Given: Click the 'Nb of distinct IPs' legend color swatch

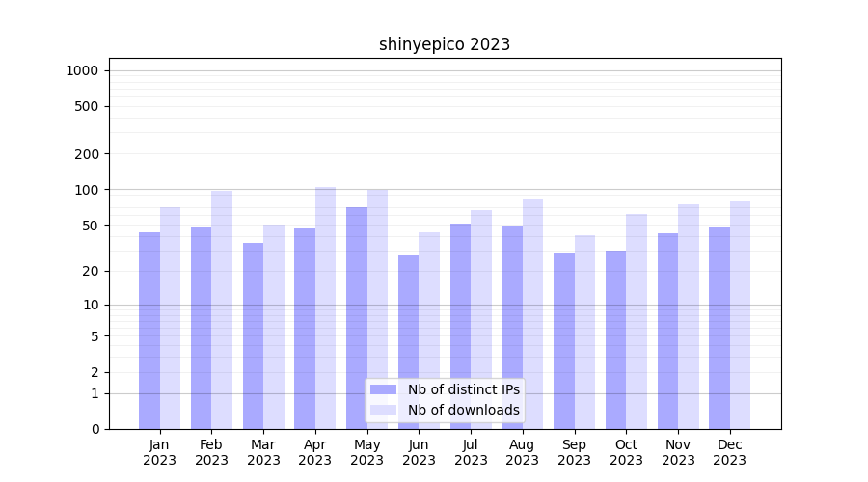Looking at the screenshot, I should point(383,389).
